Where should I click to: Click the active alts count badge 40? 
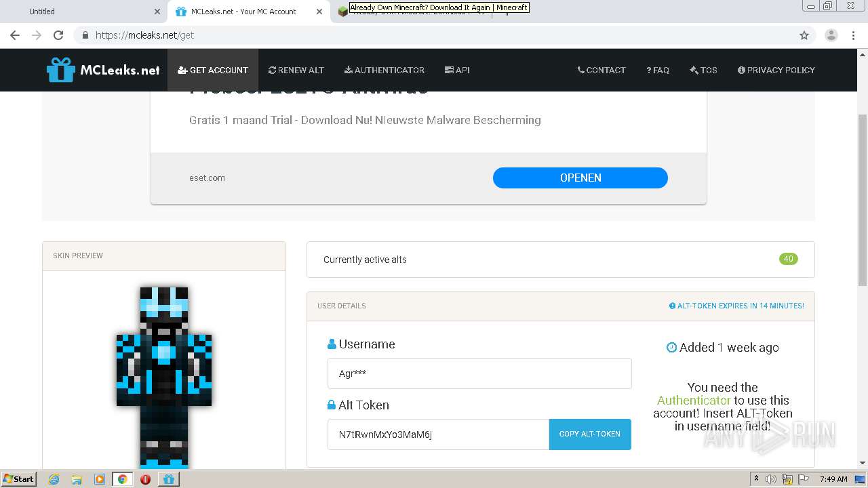tap(789, 259)
